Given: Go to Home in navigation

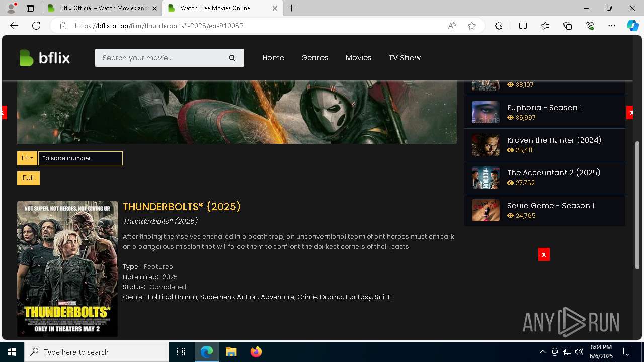Looking at the screenshot, I should coord(273,58).
